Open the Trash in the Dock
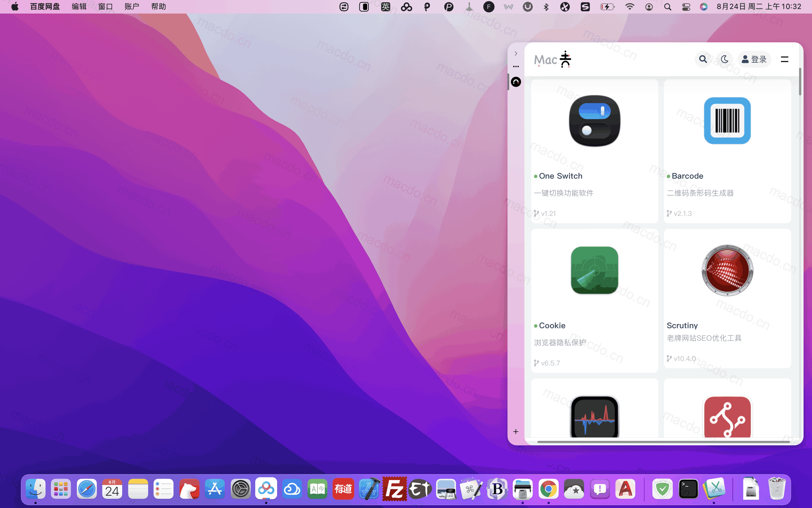Viewport: 812px width, 508px height. pyautogui.click(x=777, y=489)
